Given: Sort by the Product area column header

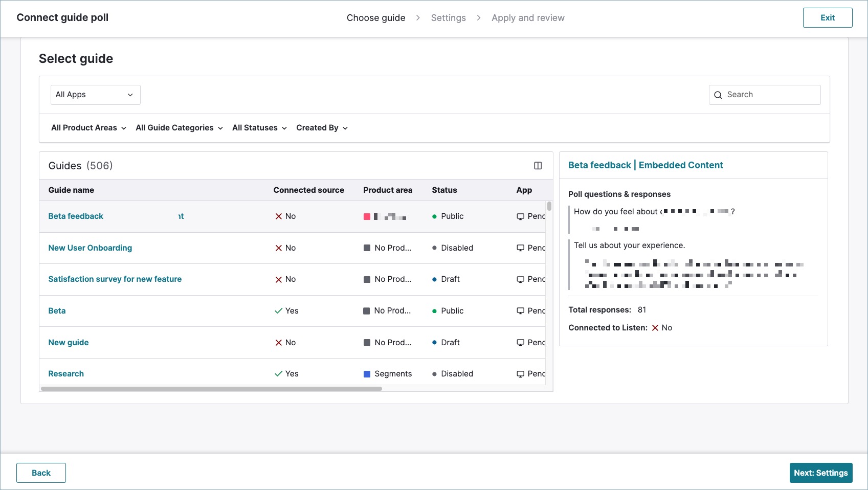Looking at the screenshot, I should click(388, 190).
